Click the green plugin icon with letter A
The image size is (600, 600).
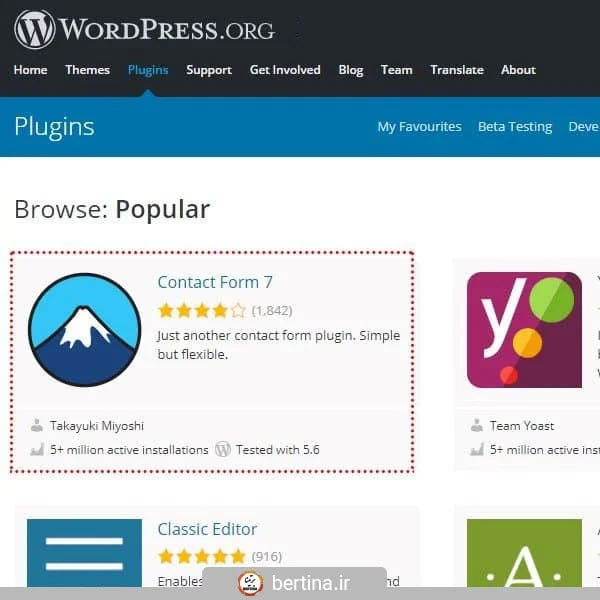[524, 553]
